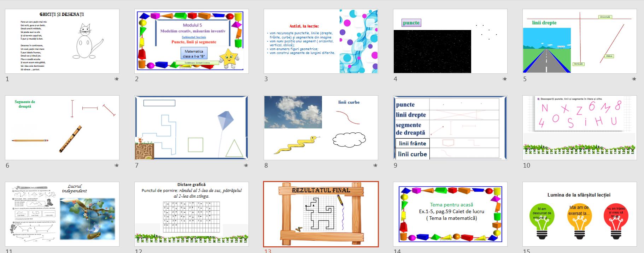The width and height of the screenshot is (644, 253).
Task: Click the star icon under slide 7
Action: point(246,165)
